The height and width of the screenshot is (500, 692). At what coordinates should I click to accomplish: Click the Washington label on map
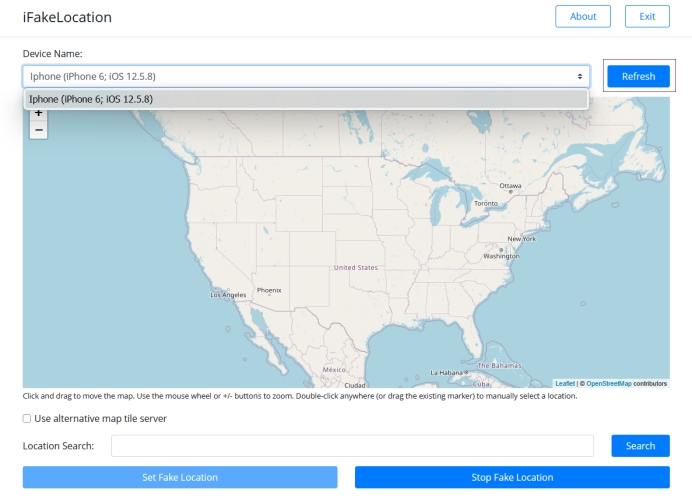(x=501, y=256)
